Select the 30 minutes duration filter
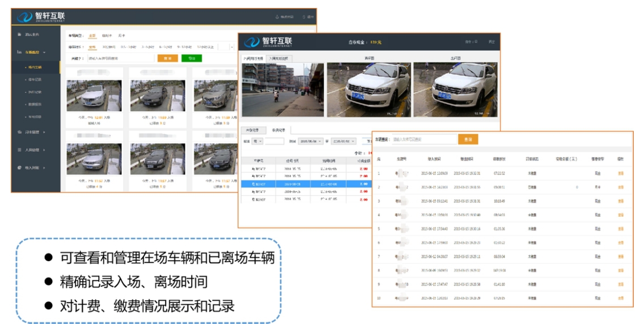This screenshot has width=644, height=324. point(108,47)
